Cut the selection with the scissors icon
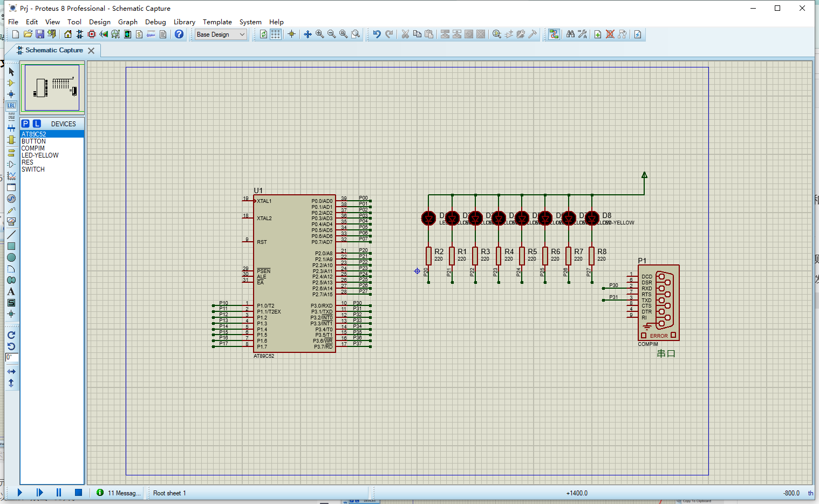The width and height of the screenshot is (819, 504). [x=405, y=34]
